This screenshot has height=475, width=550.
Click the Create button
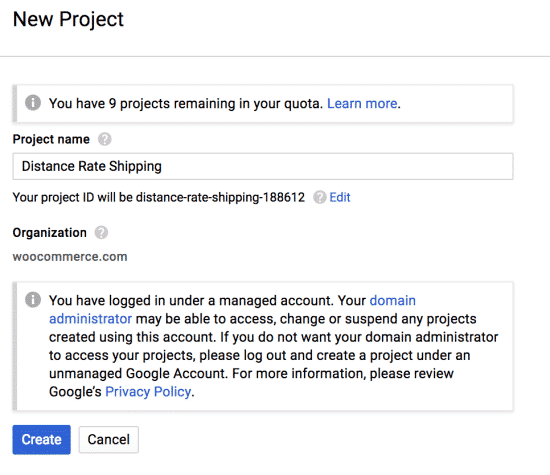(x=41, y=440)
